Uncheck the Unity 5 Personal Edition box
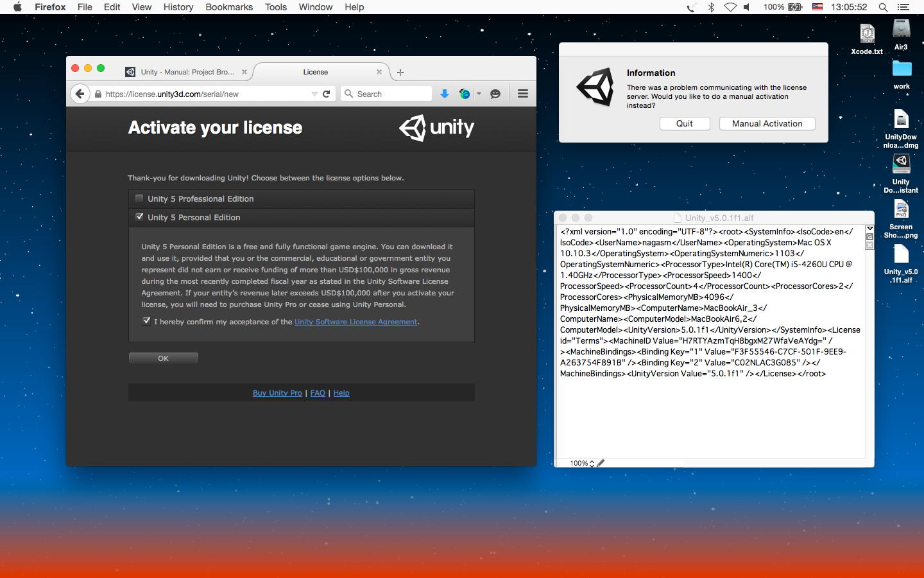Screen dimensions: 924x578 pyautogui.click(x=139, y=217)
